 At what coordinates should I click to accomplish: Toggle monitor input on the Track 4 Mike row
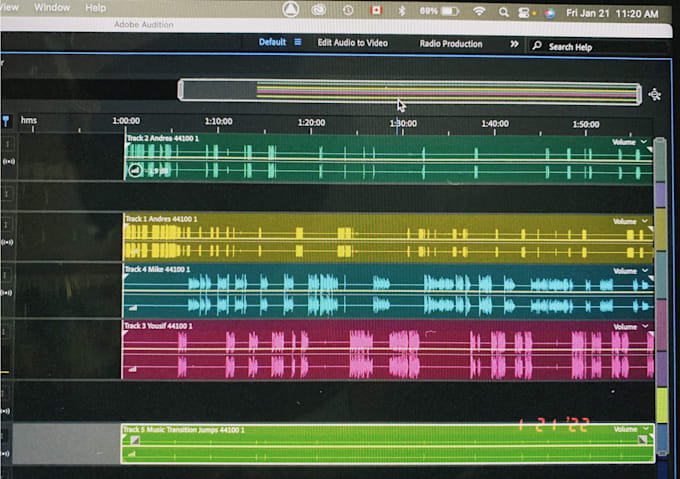[7, 293]
